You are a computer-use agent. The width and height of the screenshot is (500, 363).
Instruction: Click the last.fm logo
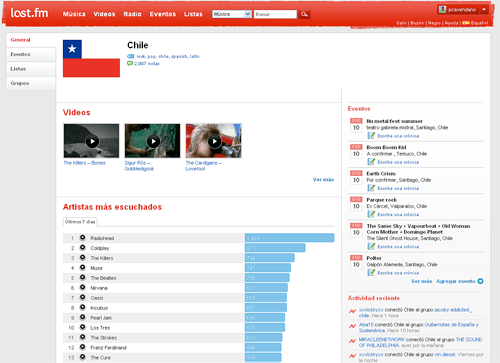pyautogui.click(x=29, y=13)
